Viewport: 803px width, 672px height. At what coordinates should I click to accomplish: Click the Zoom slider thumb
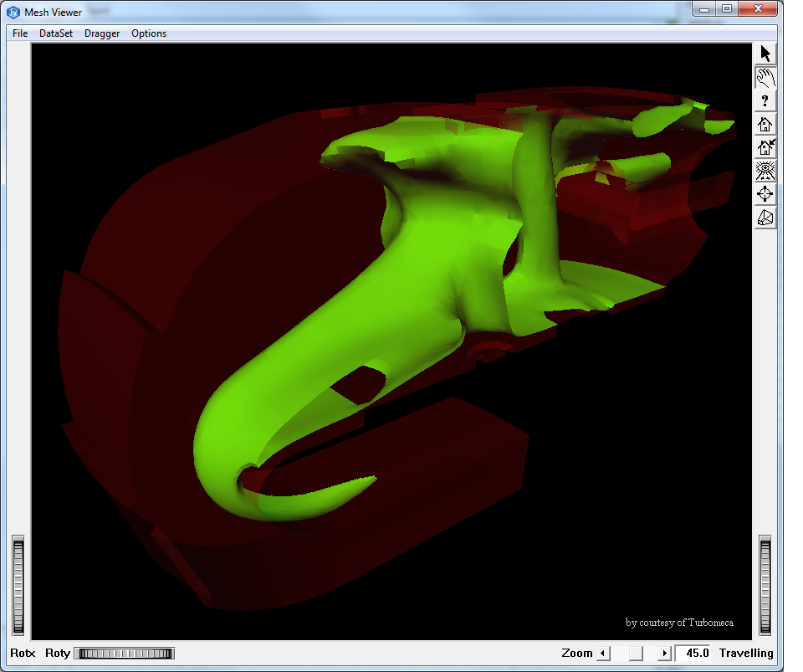click(x=636, y=653)
